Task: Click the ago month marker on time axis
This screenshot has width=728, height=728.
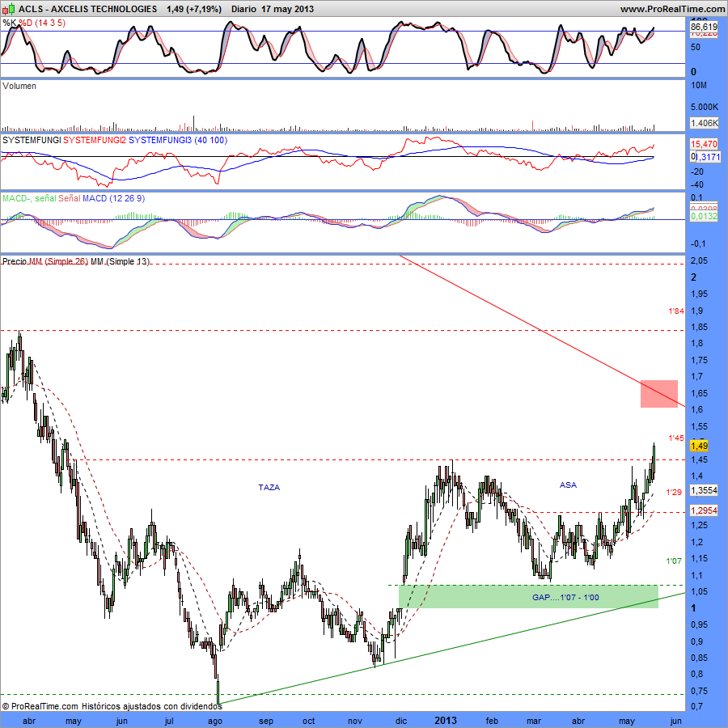Action: (215, 721)
